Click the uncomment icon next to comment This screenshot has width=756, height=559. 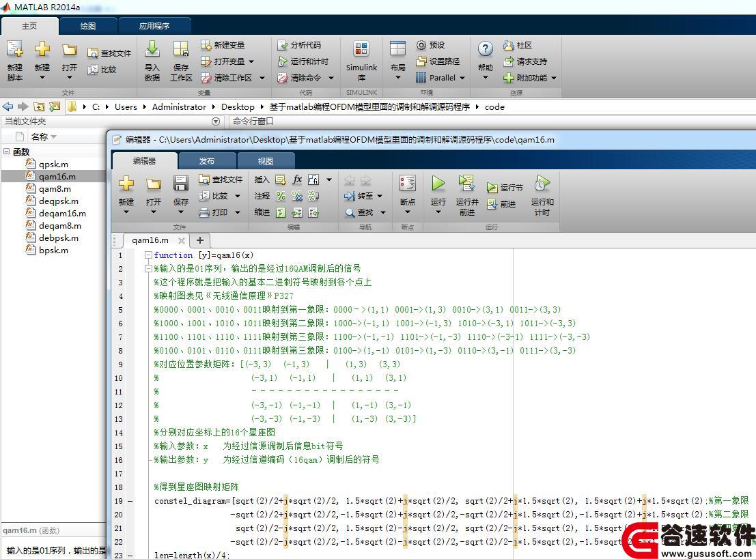click(297, 196)
